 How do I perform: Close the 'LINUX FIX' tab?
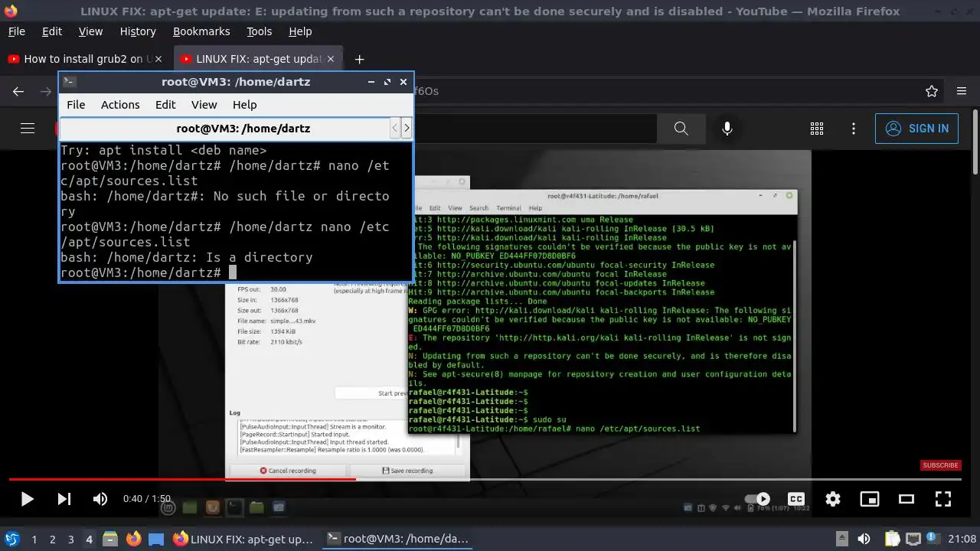[332, 59]
